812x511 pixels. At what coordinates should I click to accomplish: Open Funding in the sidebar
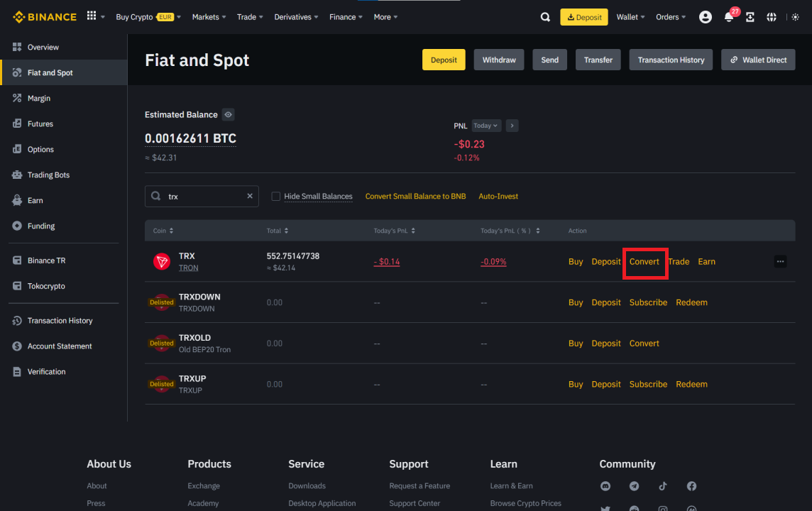click(64, 226)
